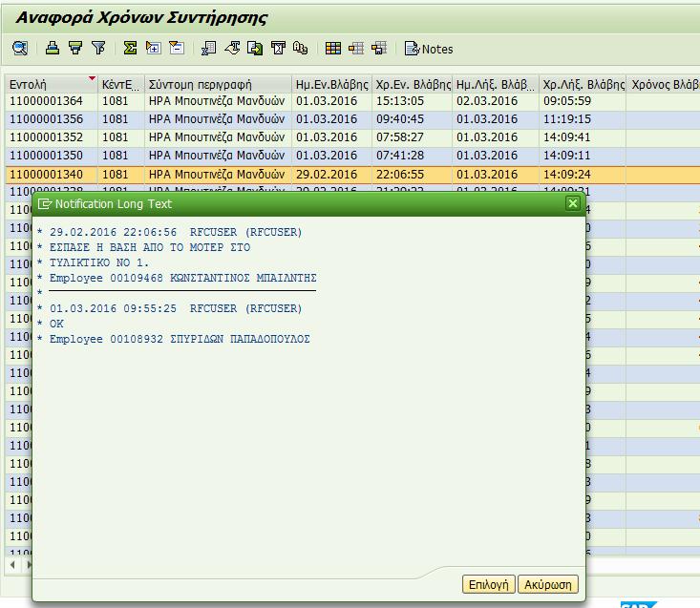Select order 11000001352 cell
The image size is (700, 608).
point(52,136)
